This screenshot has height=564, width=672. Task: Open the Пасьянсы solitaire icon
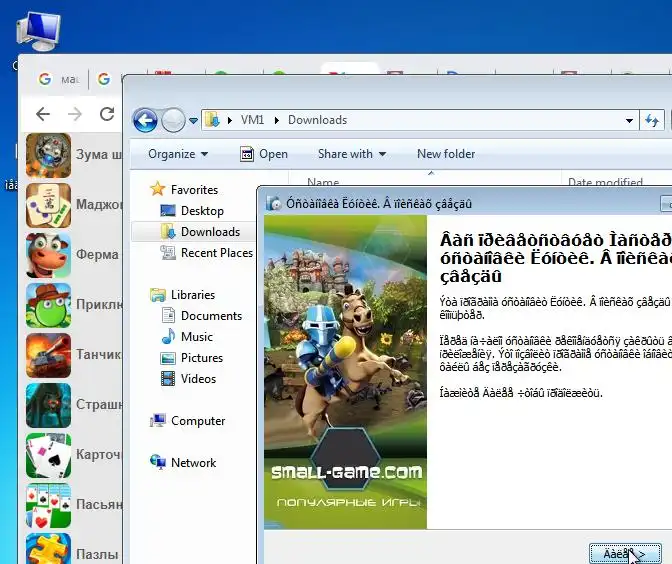coord(48,506)
